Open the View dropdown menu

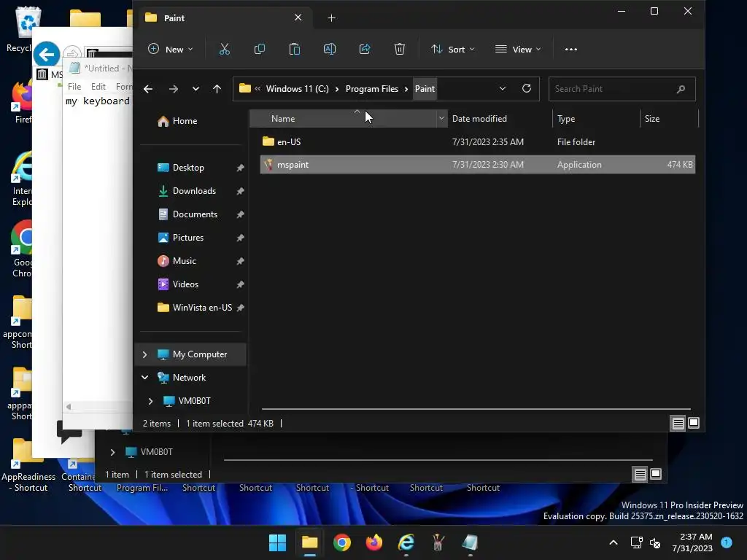pyautogui.click(x=518, y=49)
